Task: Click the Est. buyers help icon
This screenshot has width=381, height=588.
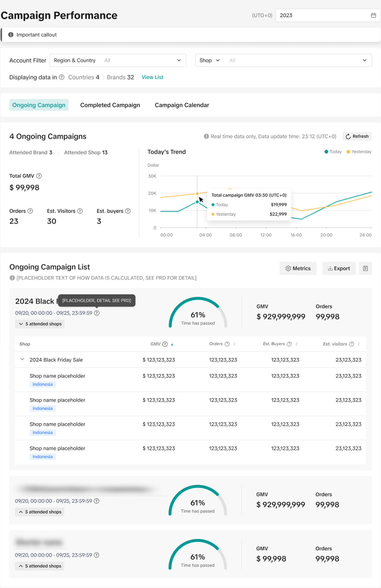Action: [x=128, y=211]
